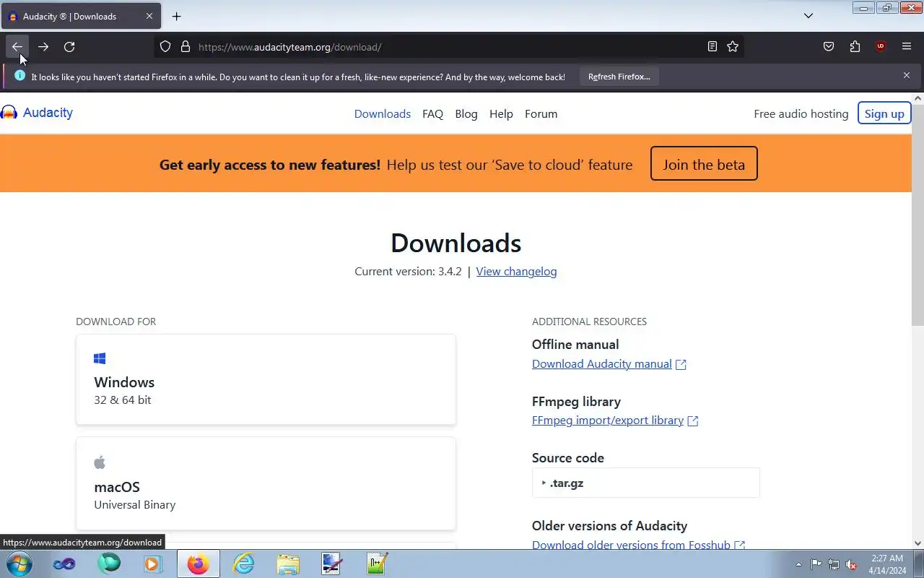Open Internet Explorer from taskbar

(243, 564)
